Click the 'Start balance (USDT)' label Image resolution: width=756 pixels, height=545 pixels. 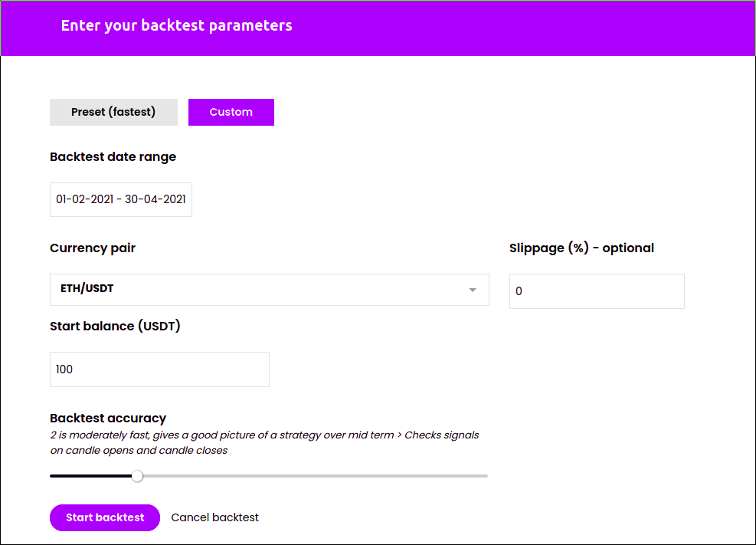[115, 326]
